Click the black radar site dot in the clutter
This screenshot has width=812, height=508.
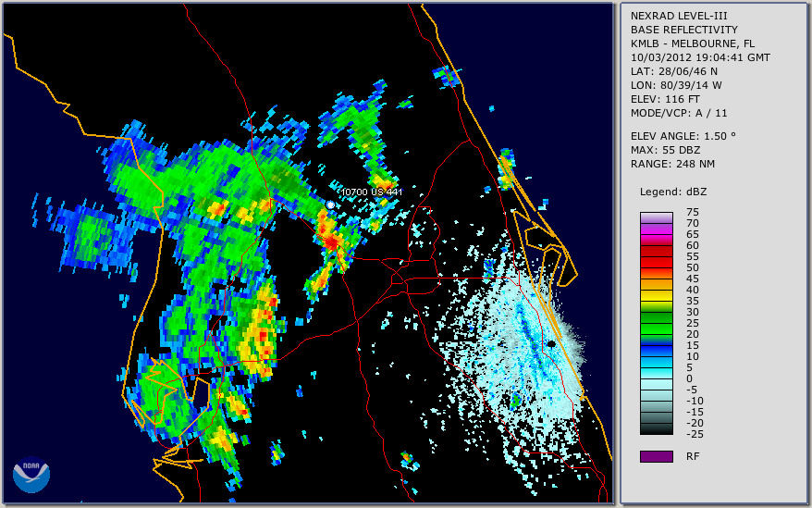tap(551, 344)
